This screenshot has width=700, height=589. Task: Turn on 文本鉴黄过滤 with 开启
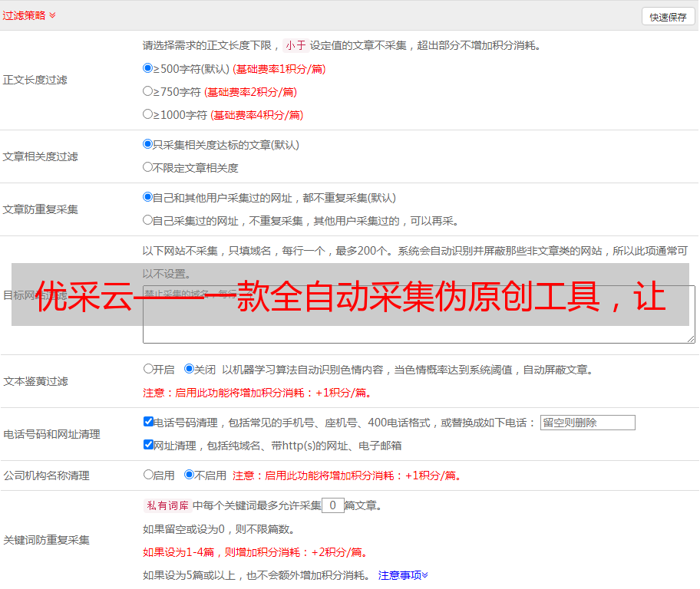click(x=148, y=369)
